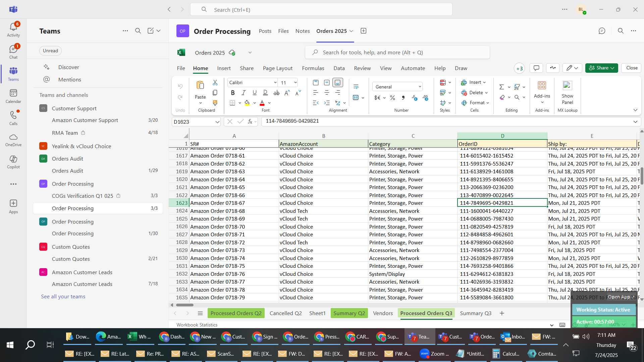
Task: Open the Mentions item in Teams list
Action: [69, 79]
